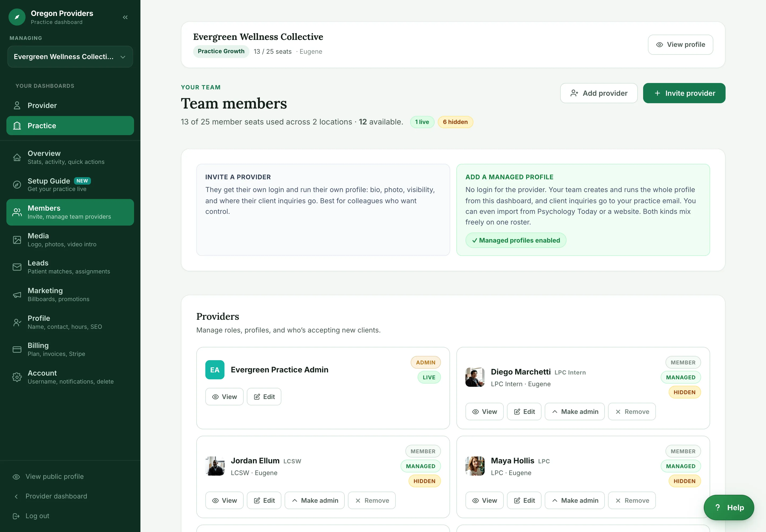Click the Marketing megaphone icon
Image resolution: width=766 pixels, height=532 pixels.
click(x=17, y=295)
